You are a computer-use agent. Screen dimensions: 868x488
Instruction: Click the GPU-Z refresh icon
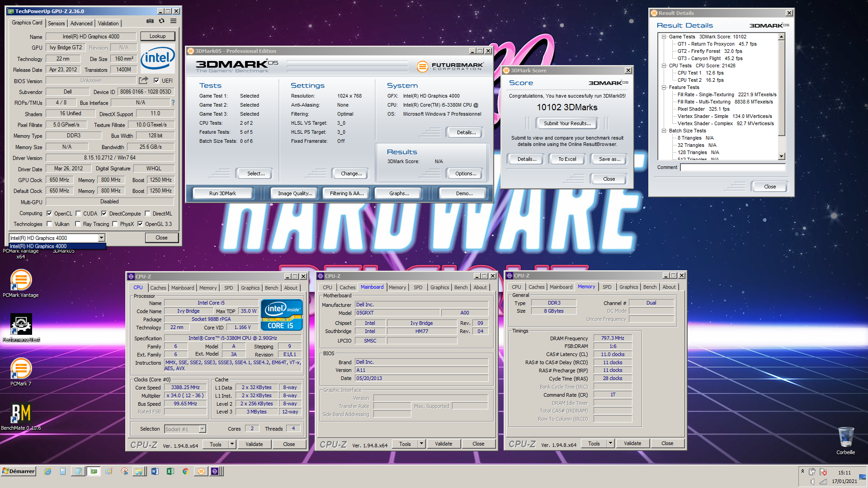coord(161,21)
